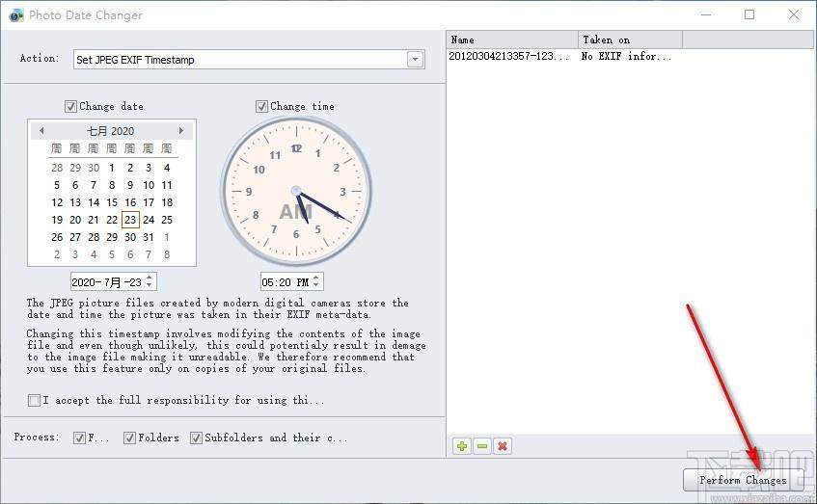Toggle the F... process checkbox

79,438
